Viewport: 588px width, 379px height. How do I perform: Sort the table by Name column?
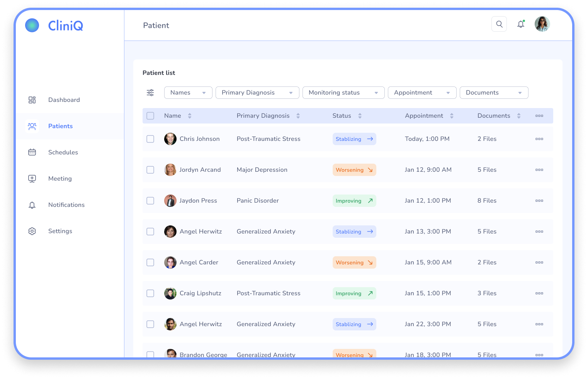(189, 116)
